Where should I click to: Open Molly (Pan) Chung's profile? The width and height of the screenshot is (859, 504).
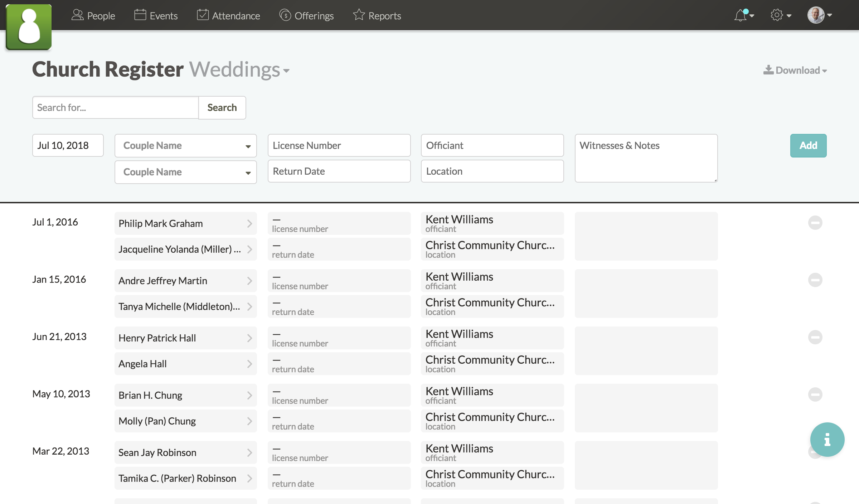[185, 421]
